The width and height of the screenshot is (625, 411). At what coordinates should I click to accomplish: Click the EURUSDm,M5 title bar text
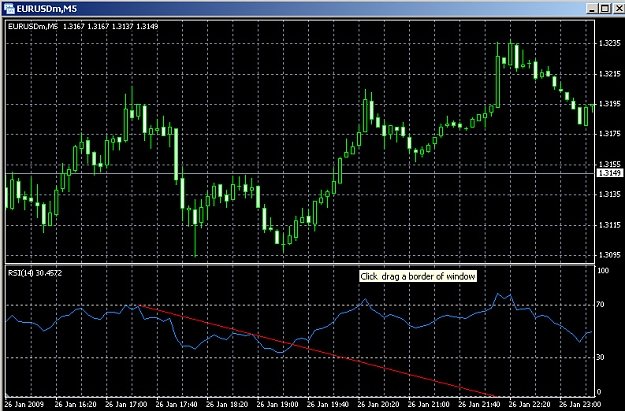47,9
